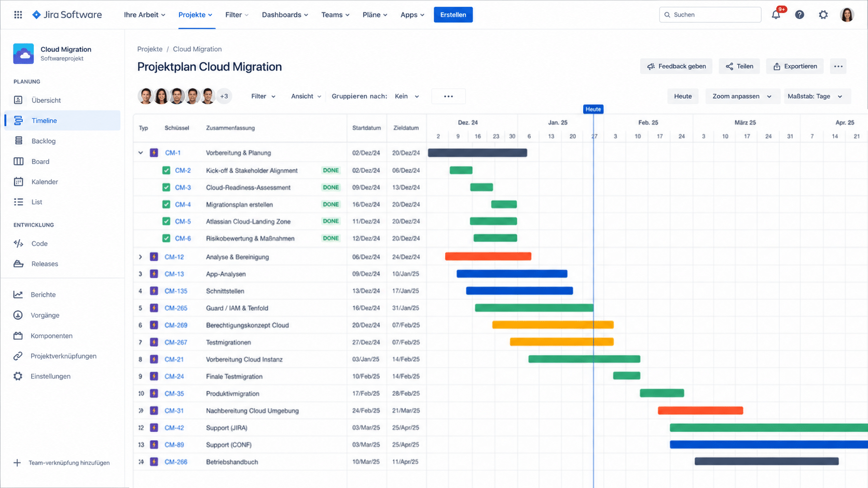
Task: Toggle the checkbox icon for CM-2
Action: click(x=166, y=170)
